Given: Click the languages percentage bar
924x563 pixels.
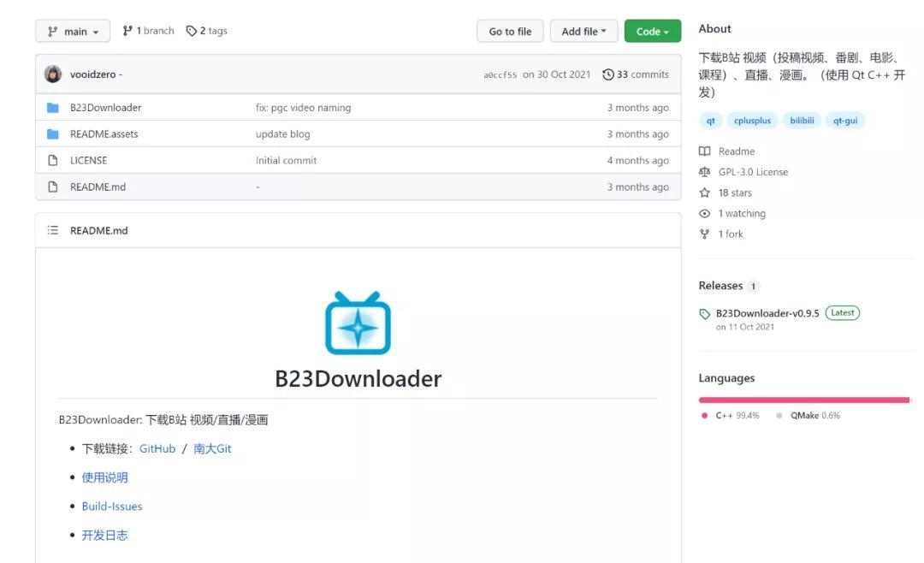Looking at the screenshot, I should [x=805, y=400].
